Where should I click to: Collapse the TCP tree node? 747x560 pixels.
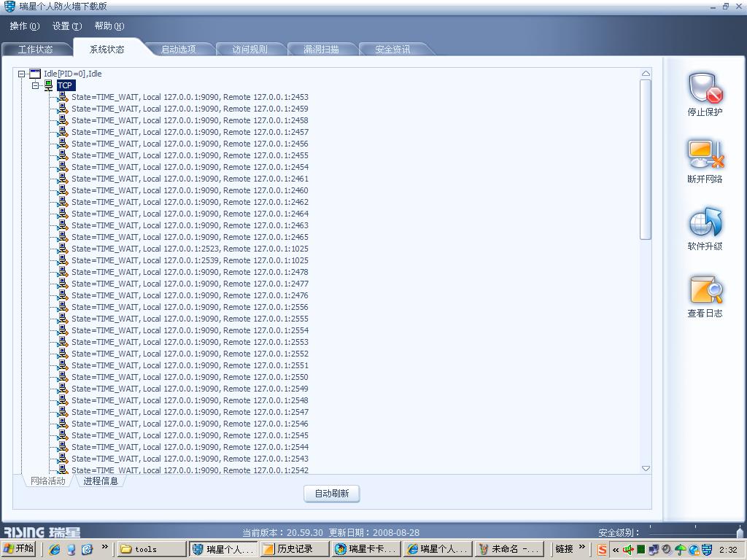click(x=35, y=86)
